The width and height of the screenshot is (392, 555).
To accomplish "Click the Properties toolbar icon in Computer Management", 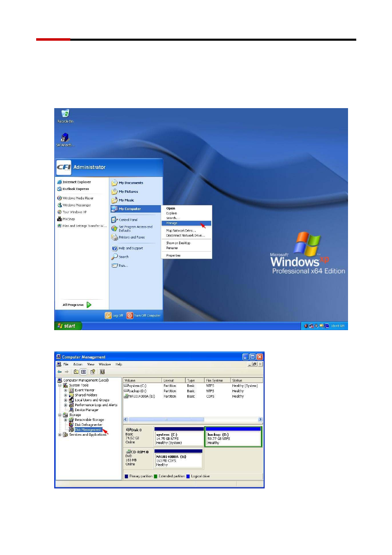I will [93, 372].
